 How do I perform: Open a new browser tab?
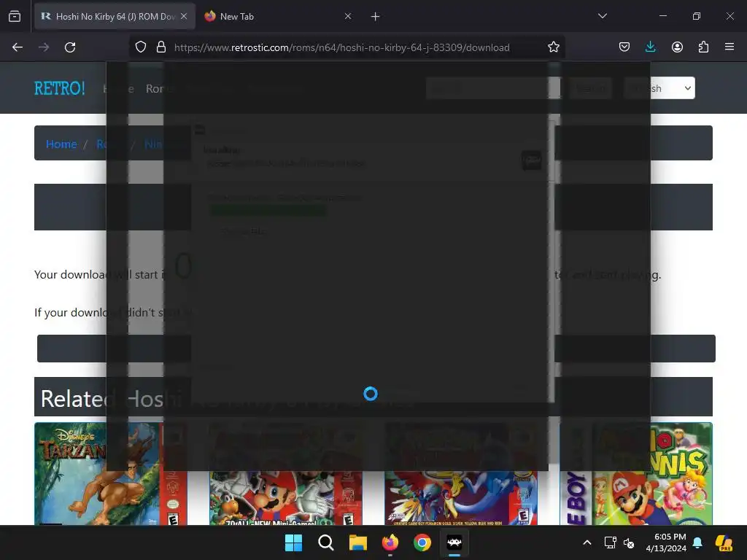click(376, 17)
